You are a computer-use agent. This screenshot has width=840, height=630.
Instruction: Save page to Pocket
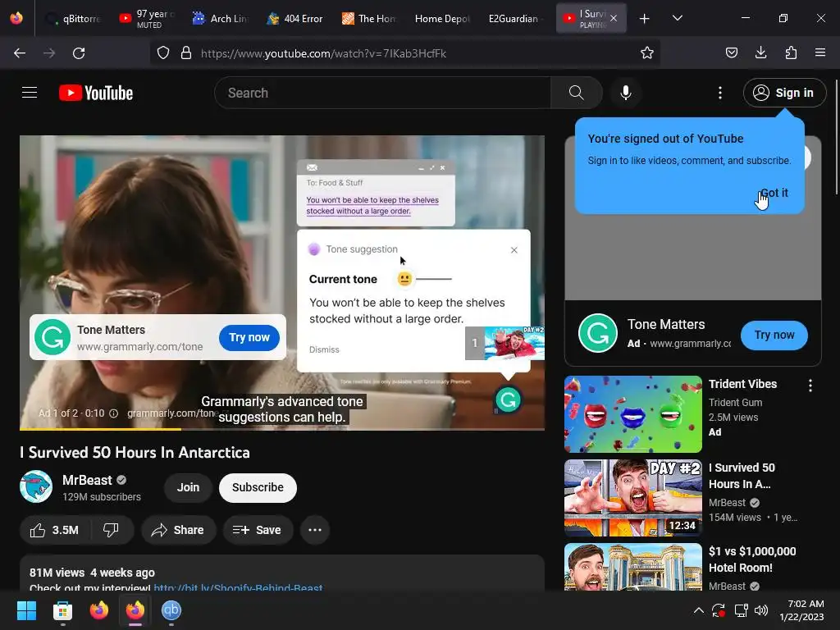pyautogui.click(x=731, y=53)
